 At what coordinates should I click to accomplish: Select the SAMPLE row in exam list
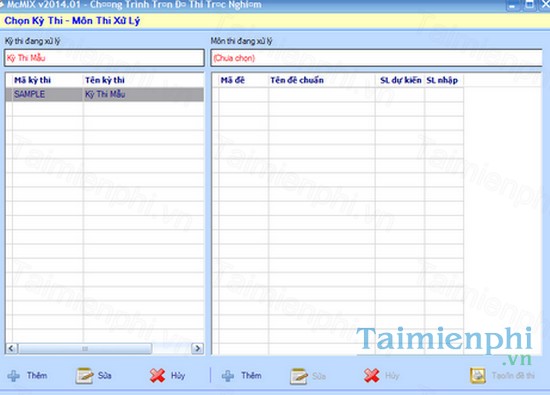coord(105,94)
